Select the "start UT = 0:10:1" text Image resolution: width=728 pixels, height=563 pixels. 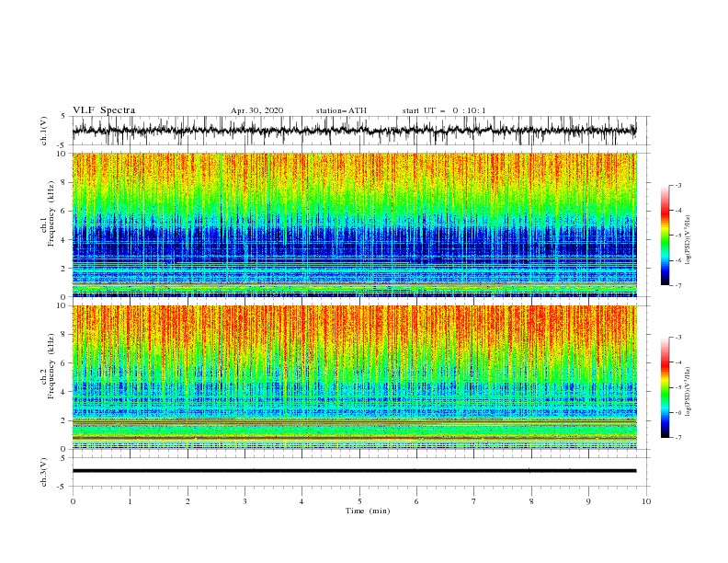444,110
